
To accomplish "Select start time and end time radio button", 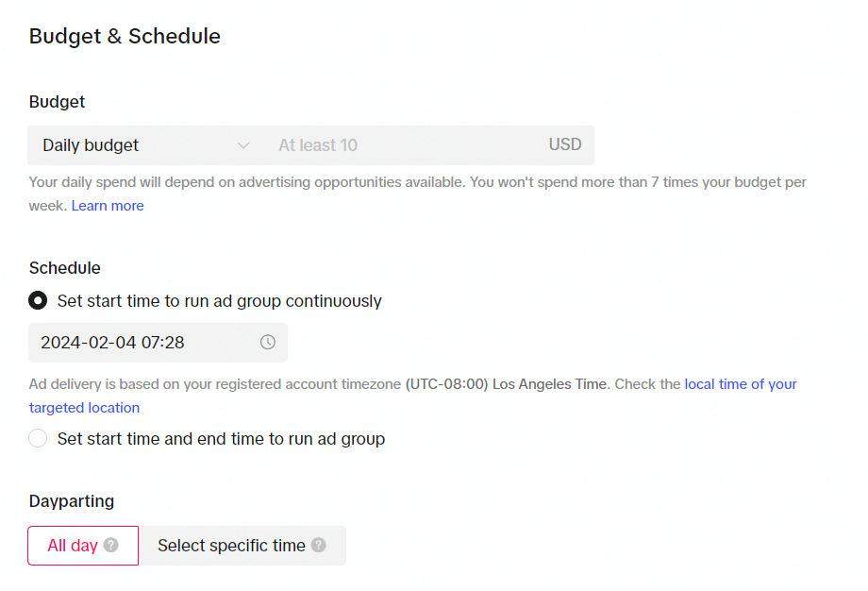I will [x=38, y=438].
